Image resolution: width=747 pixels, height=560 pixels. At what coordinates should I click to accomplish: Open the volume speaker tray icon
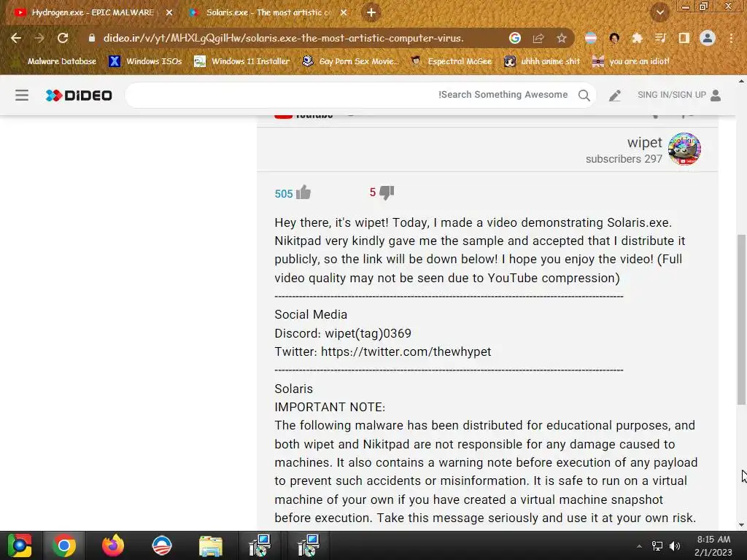pos(675,546)
